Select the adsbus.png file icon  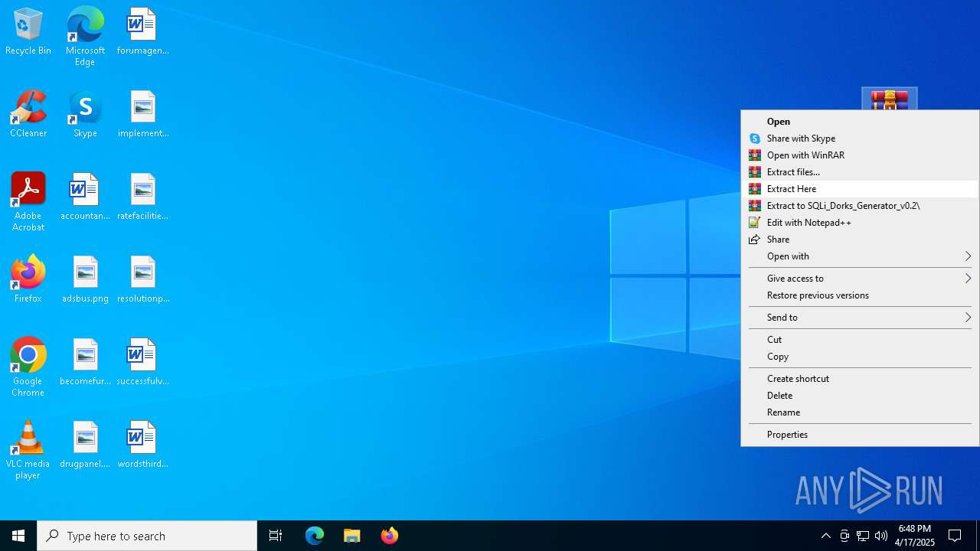(x=85, y=280)
